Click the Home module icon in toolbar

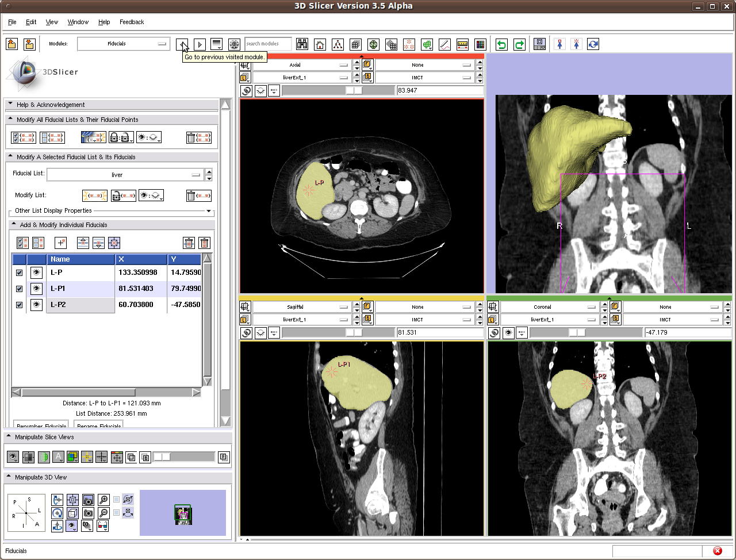point(320,44)
